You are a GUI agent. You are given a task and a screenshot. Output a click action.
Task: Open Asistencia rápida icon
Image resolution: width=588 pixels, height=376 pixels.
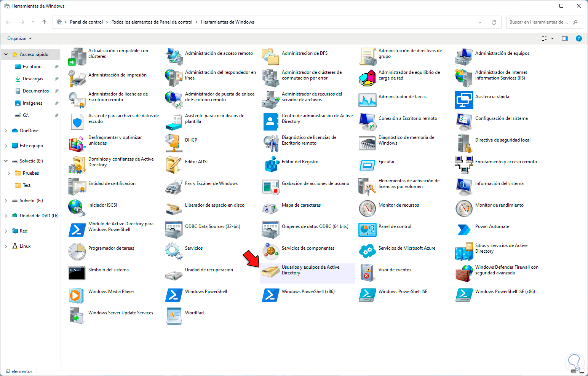[x=464, y=100]
